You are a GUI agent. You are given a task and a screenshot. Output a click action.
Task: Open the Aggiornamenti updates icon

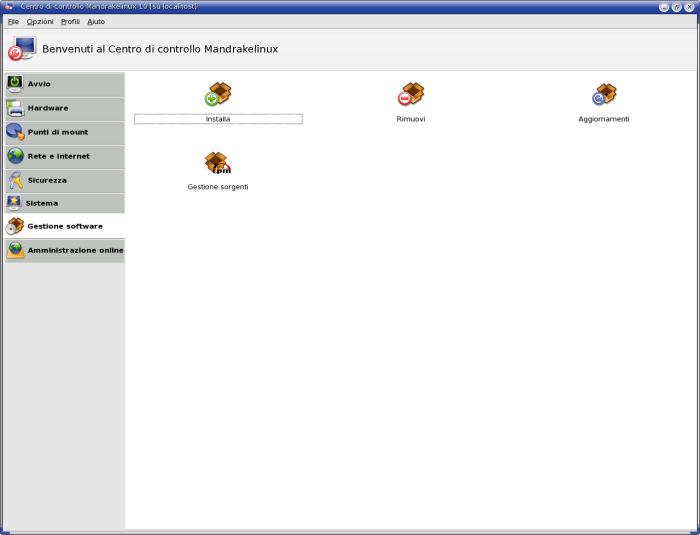tap(604, 94)
